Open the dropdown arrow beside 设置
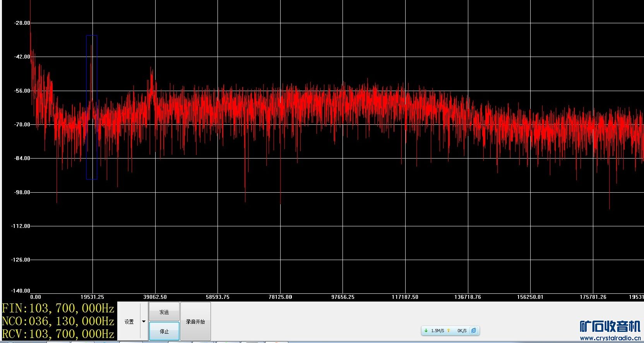The height and width of the screenshot is (343, 644). click(144, 322)
